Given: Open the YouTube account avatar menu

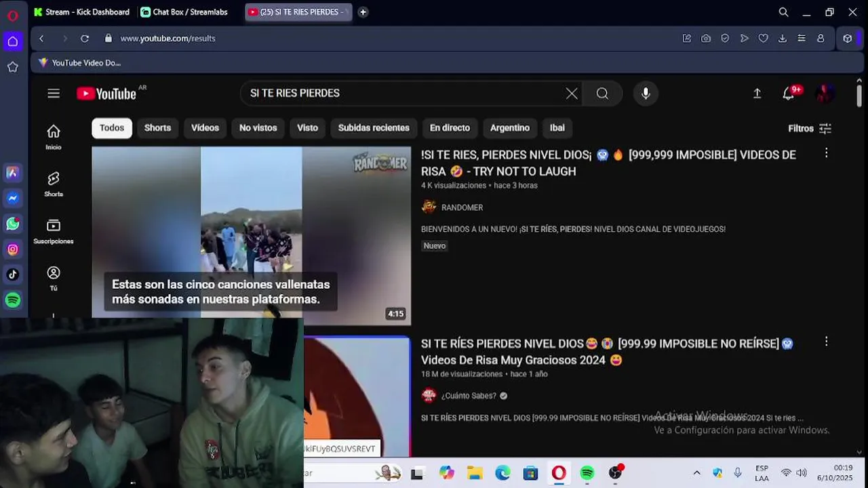Looking at the screenshot, I should (825, 94).
